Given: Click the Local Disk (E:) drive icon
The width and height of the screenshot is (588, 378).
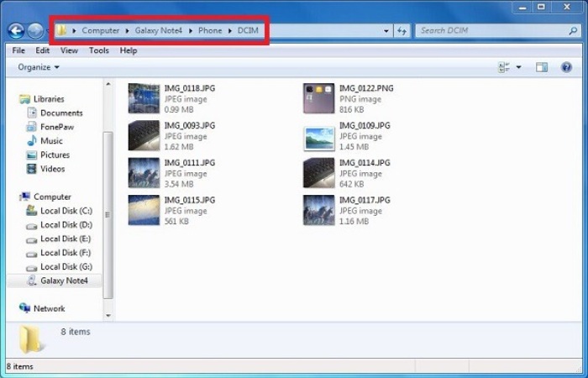Looking at the screenshot, I should tap(32, 239).
